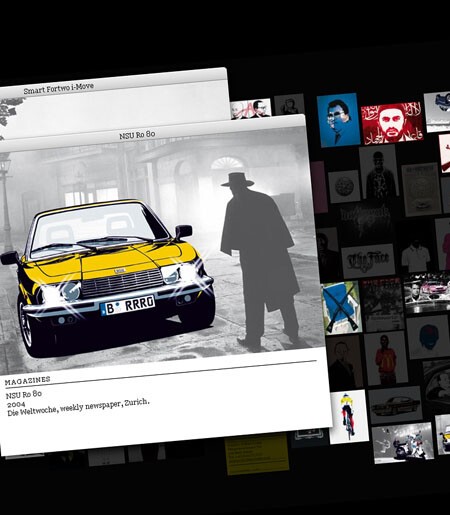The image size is (450, 515).
Task: Click the 'B RRRO' license plate
Action: tap(128, 306)
